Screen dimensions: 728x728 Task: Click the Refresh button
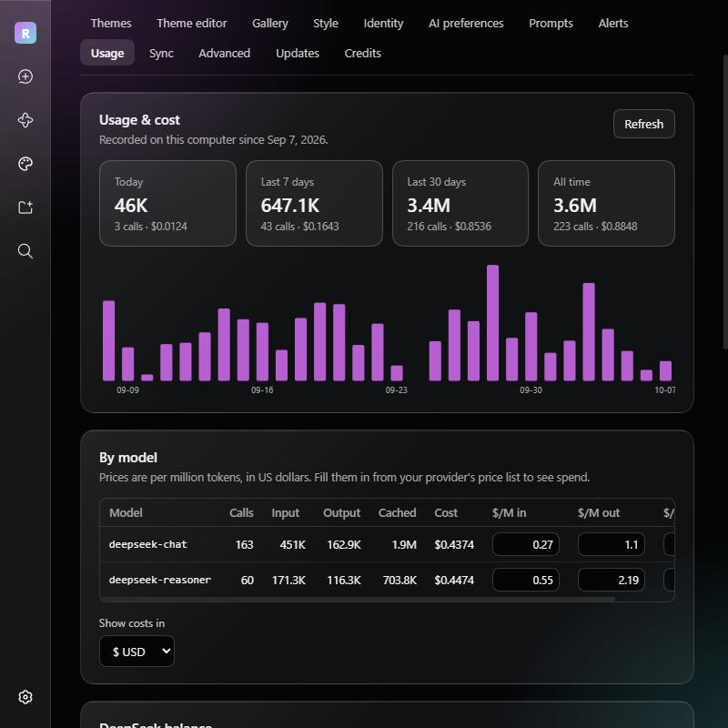pyautogui.click(x=643, y=124)
